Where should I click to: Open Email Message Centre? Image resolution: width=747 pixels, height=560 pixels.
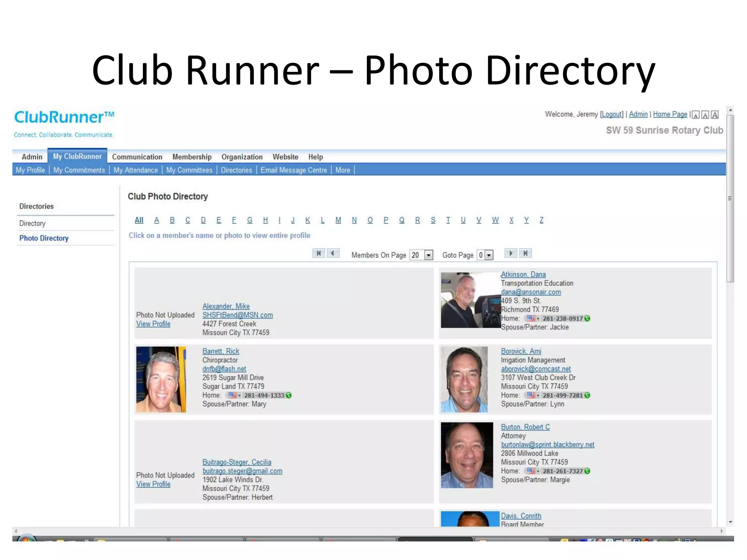[294, 170]
